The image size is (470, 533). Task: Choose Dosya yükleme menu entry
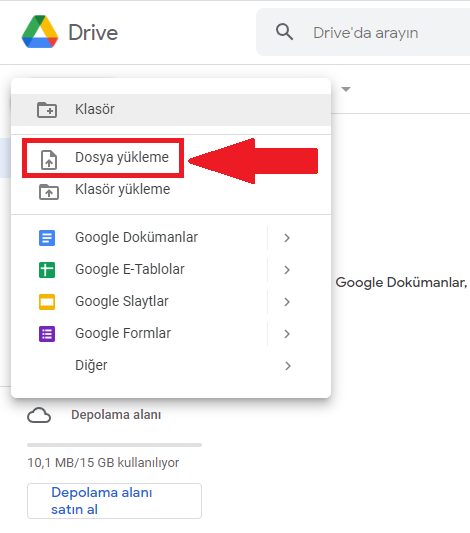tap(171, 158)
